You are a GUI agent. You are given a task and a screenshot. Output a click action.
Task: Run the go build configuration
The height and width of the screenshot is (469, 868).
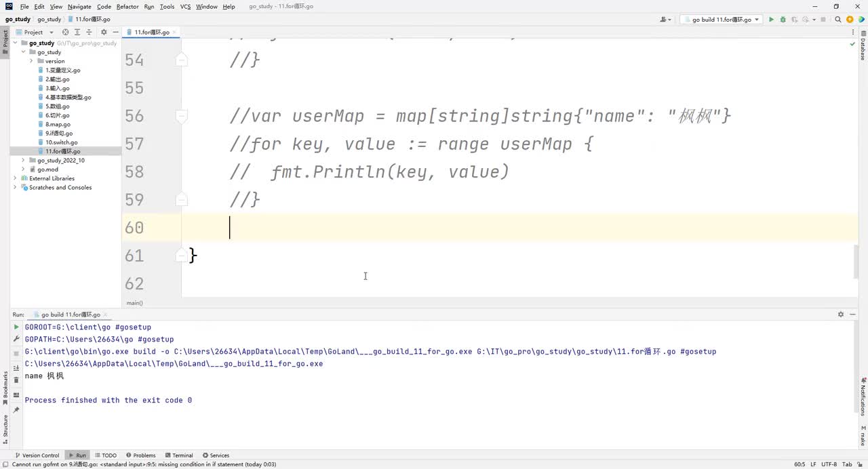771,20
